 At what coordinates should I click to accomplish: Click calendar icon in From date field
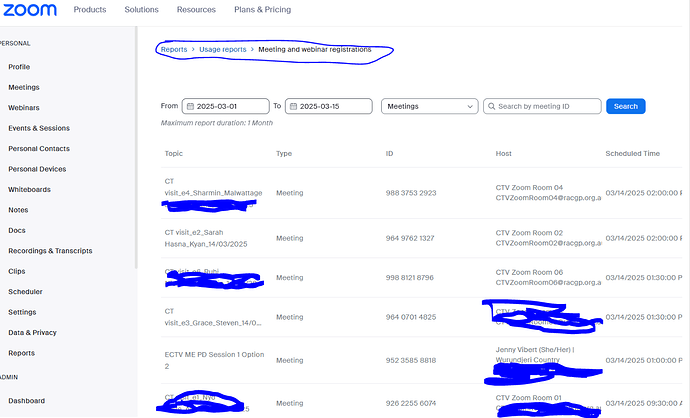(x=191, y=106)
